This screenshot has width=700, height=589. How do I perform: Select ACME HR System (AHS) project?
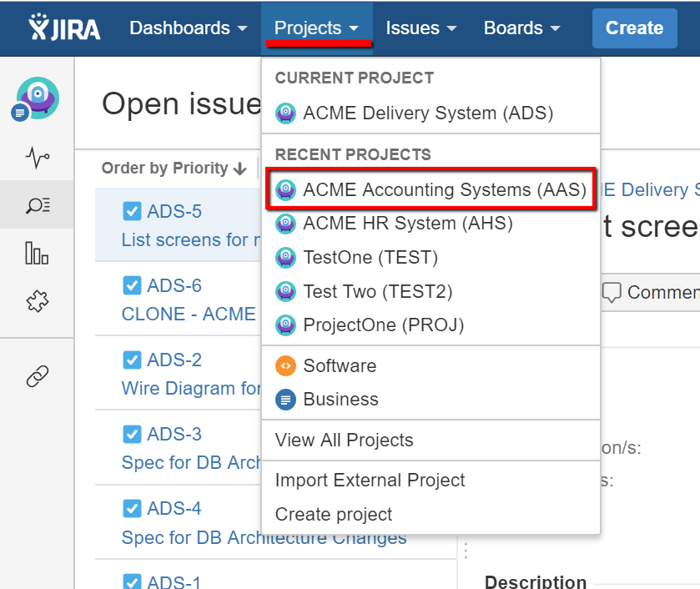point(431,224)
